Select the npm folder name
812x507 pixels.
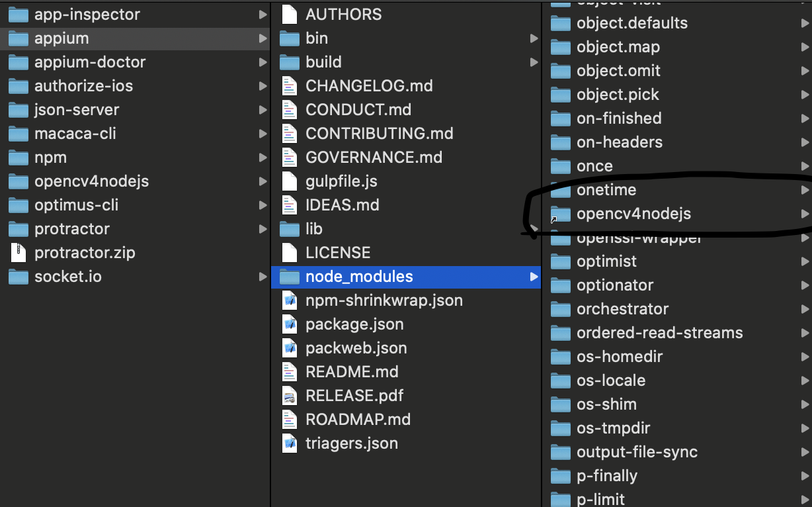click(x=50, y=158)
